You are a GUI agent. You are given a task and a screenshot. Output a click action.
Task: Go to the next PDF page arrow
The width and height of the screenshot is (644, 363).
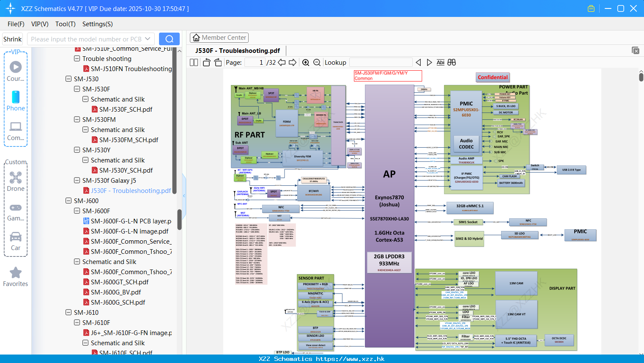[293, 62]
